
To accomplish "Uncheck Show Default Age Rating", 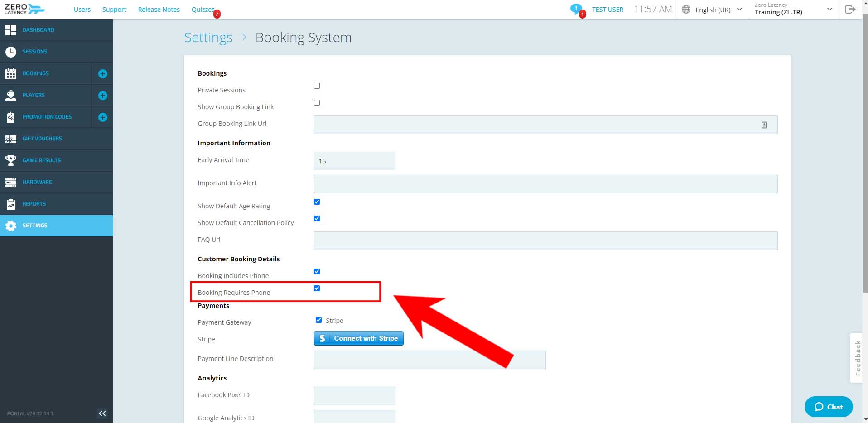I will click(x=317, y=202).
